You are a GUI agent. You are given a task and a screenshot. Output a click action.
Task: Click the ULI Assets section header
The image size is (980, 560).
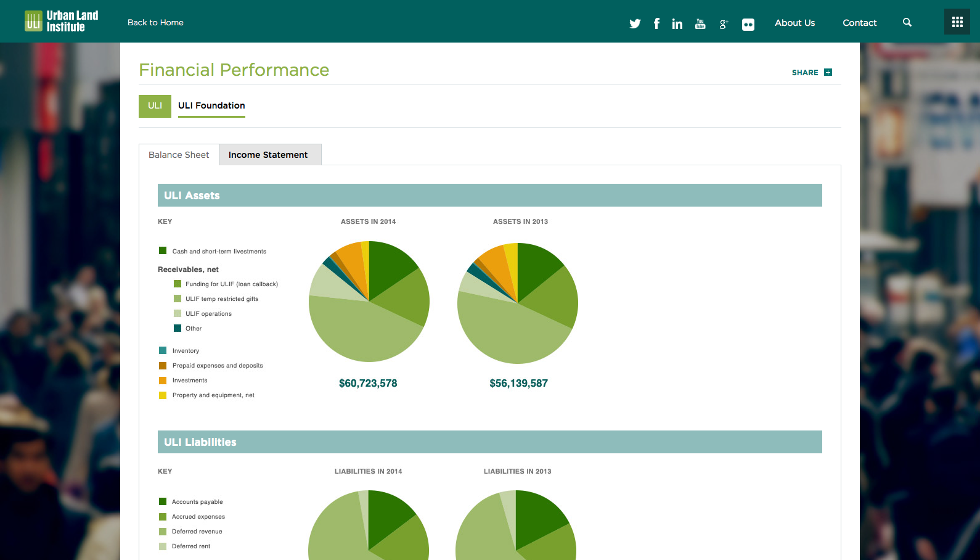[x=490, y=196]
